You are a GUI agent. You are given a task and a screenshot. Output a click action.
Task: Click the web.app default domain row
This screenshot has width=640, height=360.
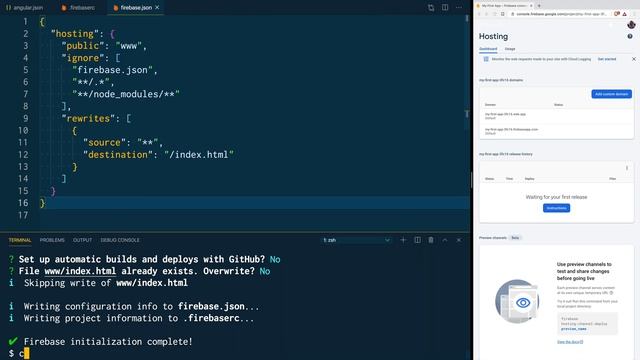[x=556, y=116]
